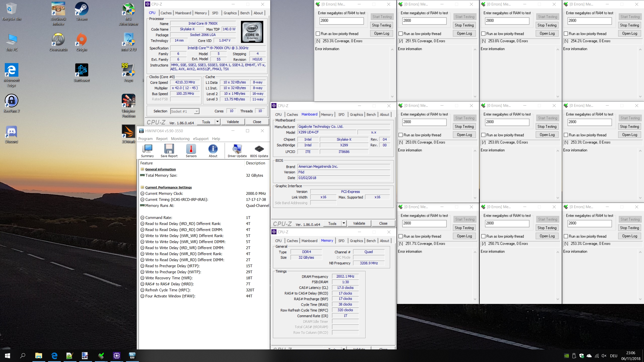Click Validate in the CPU-Z Mainboard window
Image resolution: width=644 pixels, height=362 pixels.
point(359,223)
